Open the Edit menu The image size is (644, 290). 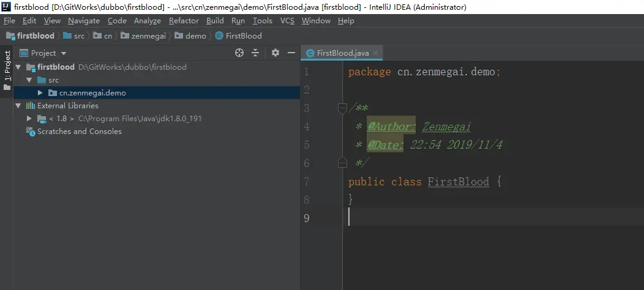click(29, 21)
